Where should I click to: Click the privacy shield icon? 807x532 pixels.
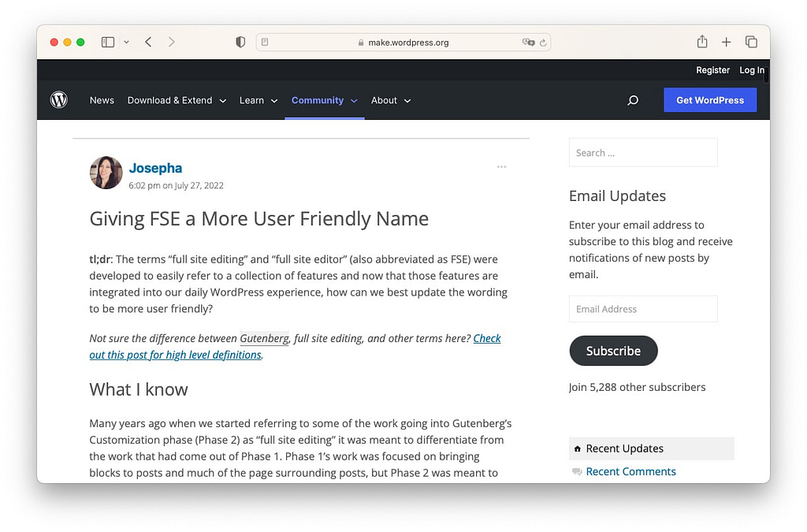240,42
